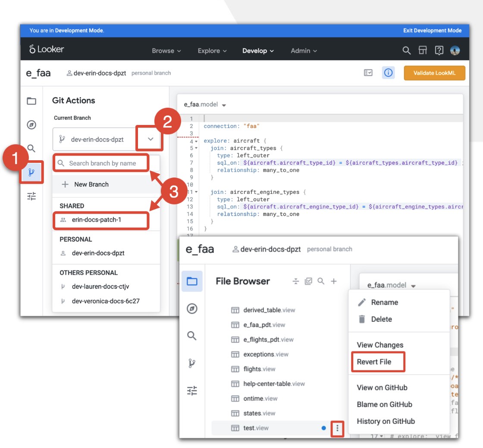Click the collapse-all folders icon beside File Browser title
Viewport: 483px width, 448px height.
pos(296,281)
